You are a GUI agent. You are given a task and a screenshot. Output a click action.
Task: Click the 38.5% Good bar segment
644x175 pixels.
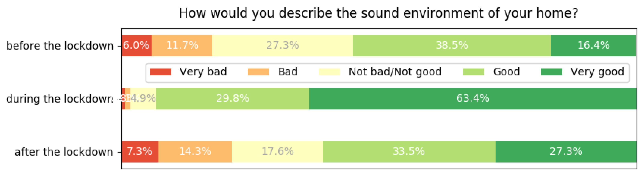452,46
